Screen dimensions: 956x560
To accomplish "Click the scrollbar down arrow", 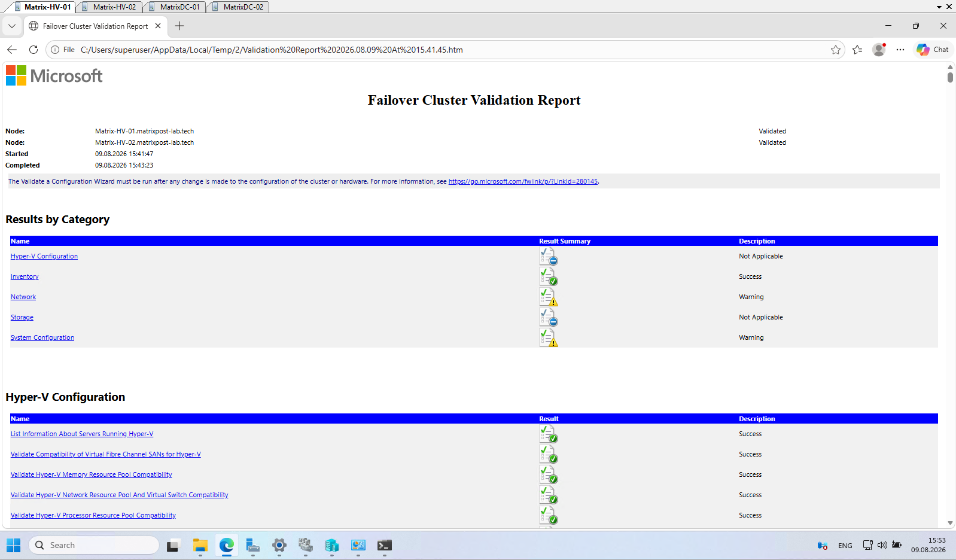I will tap(950, 523).
